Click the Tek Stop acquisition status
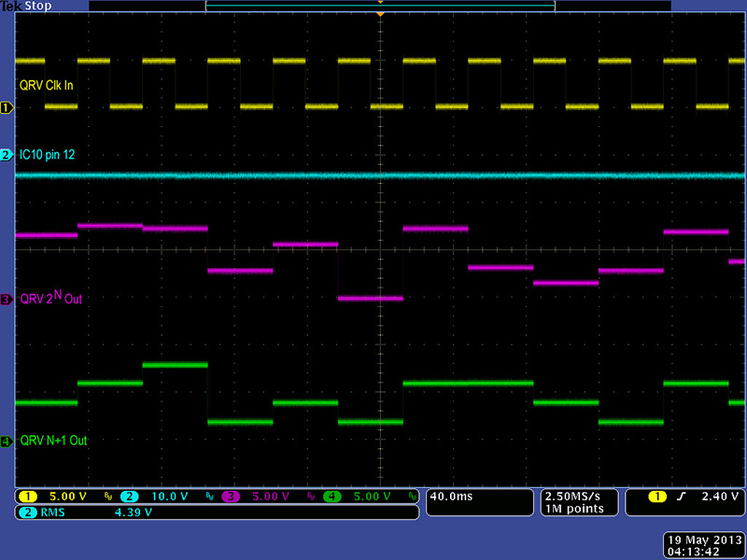747x560 pixels. 28,6
